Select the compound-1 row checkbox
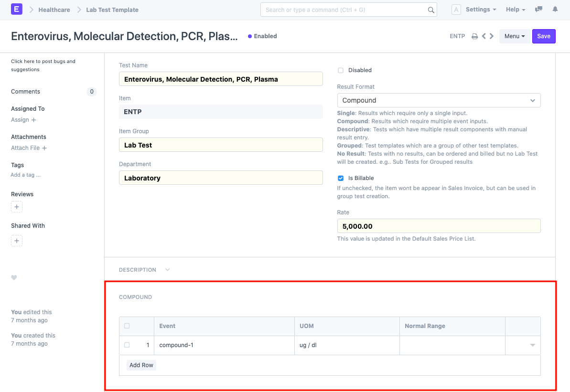 click(x=127, y=345)
